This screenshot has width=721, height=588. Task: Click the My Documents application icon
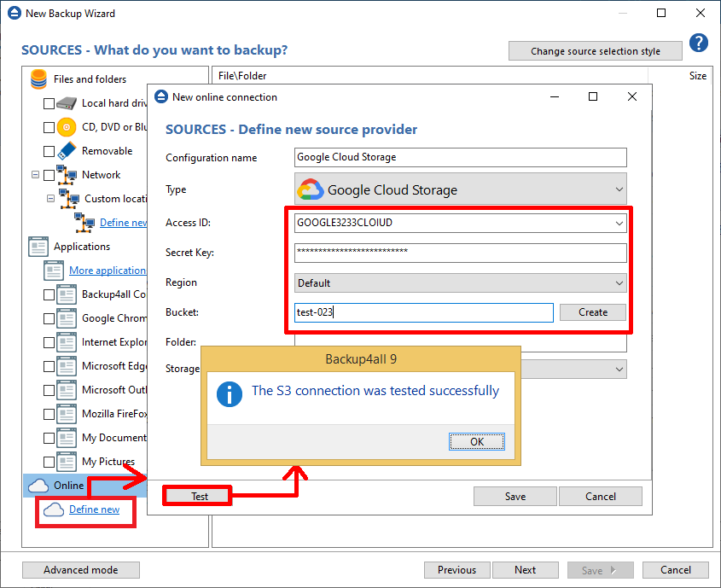click(67, 438)
